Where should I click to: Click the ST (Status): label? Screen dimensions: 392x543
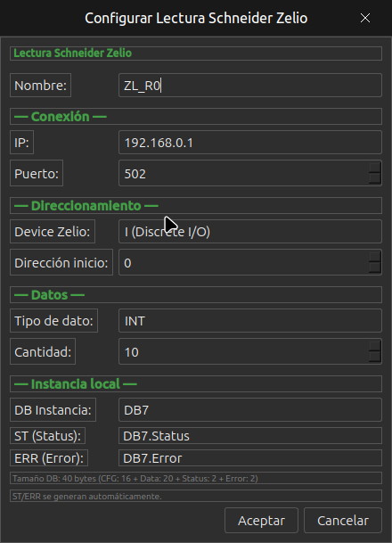48,436
